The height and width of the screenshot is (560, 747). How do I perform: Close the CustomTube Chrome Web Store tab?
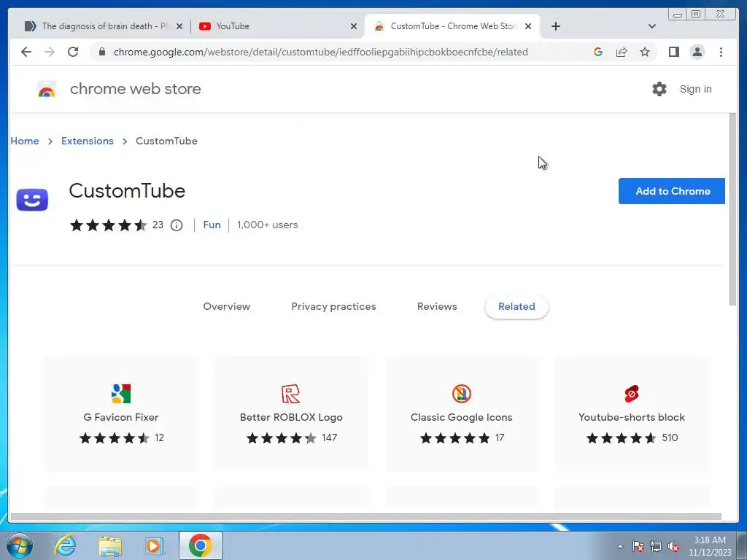pyautogui.click(x=528, y=26)
